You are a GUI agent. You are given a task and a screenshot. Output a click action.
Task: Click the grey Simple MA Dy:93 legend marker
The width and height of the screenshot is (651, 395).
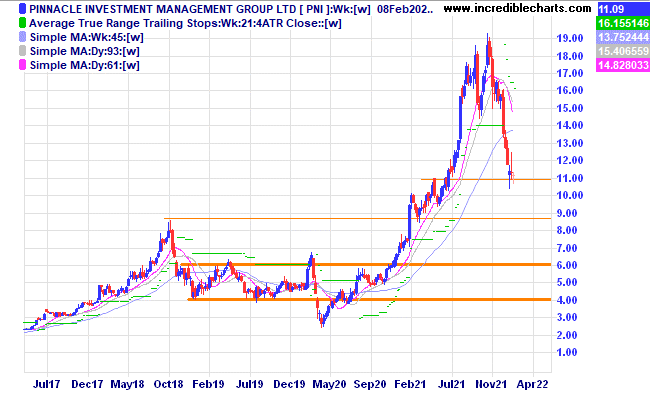pyautogui.click(x=22, y=51)
